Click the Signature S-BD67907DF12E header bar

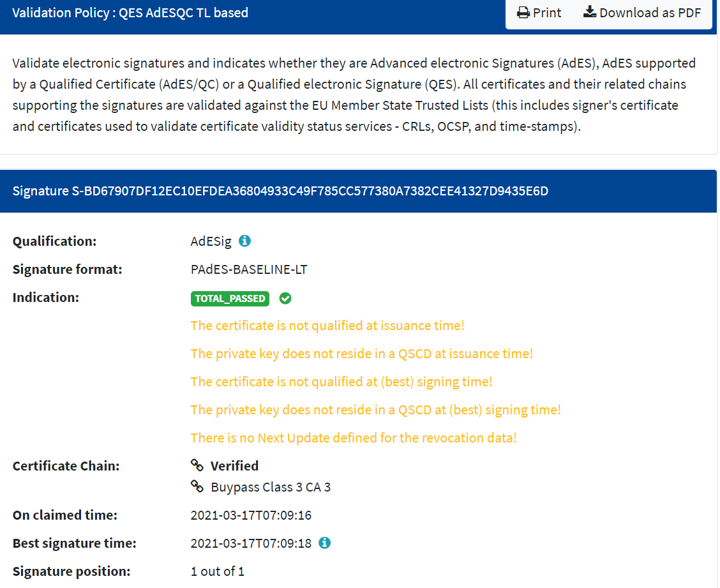358,191
